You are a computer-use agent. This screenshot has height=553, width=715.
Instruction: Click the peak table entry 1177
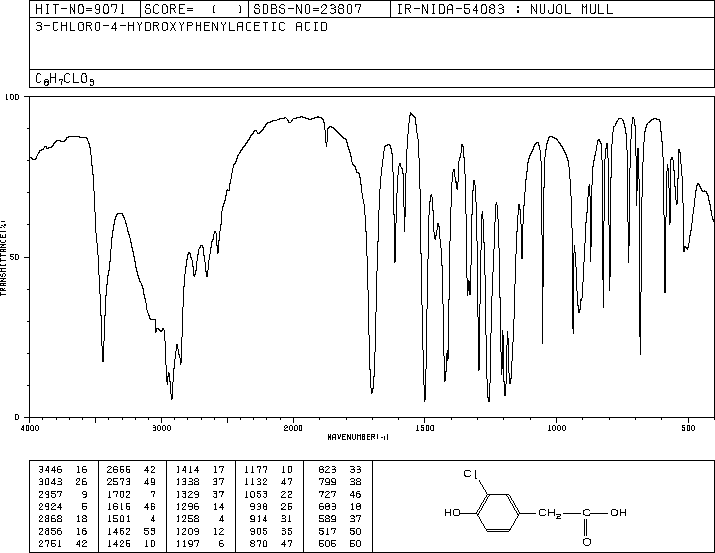tap(256, 470)
